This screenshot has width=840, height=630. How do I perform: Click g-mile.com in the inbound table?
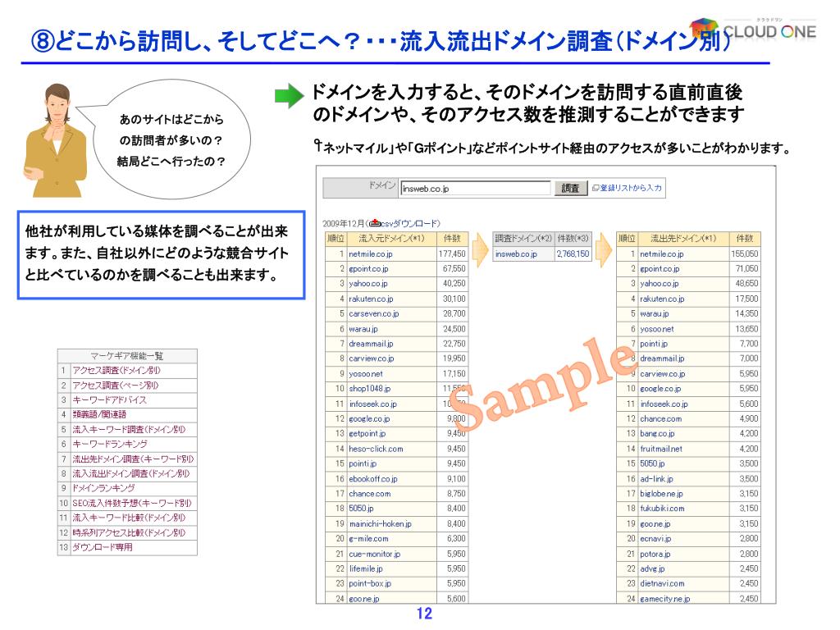368,538
